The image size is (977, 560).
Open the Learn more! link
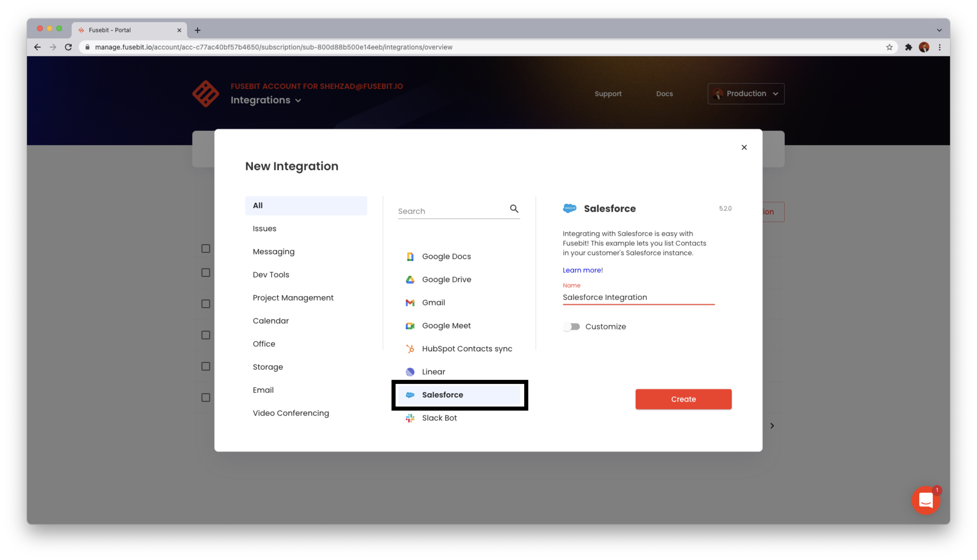pos(582,270)
